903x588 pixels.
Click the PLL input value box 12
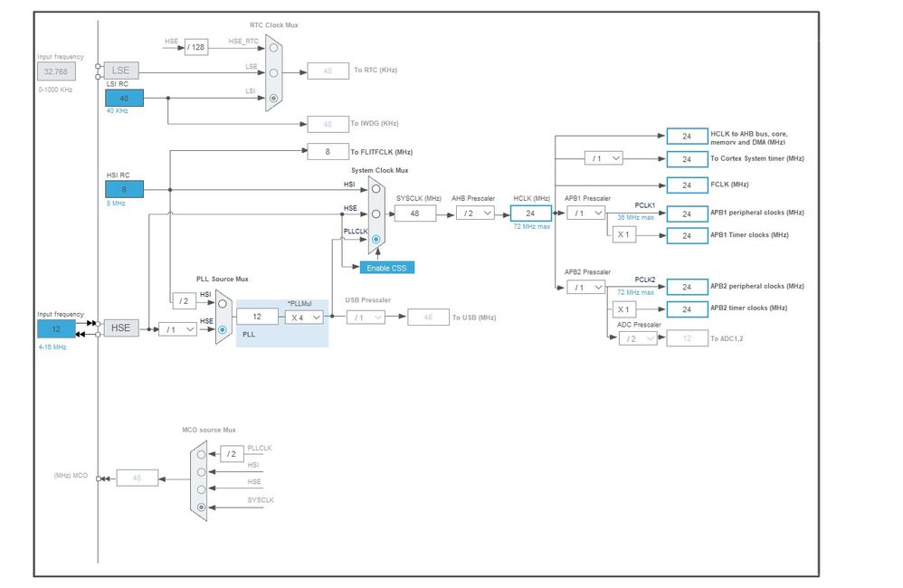tap(257, 317)
